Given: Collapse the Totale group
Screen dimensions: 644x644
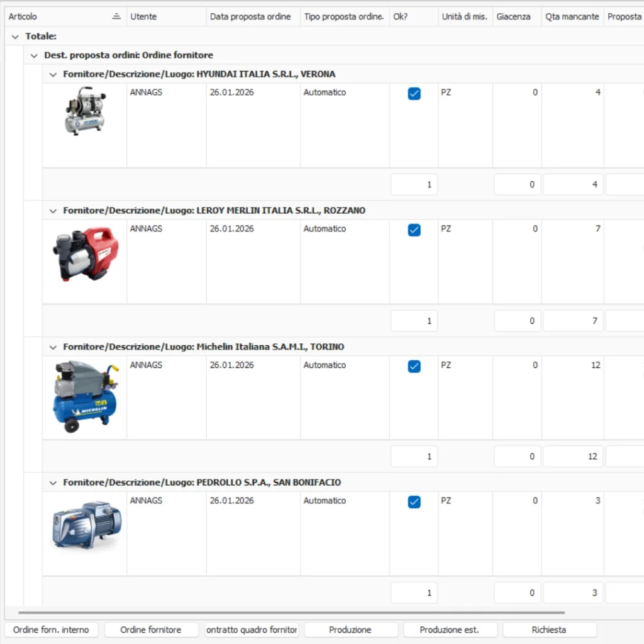Looking at the screenshot, I should point(14,36).
